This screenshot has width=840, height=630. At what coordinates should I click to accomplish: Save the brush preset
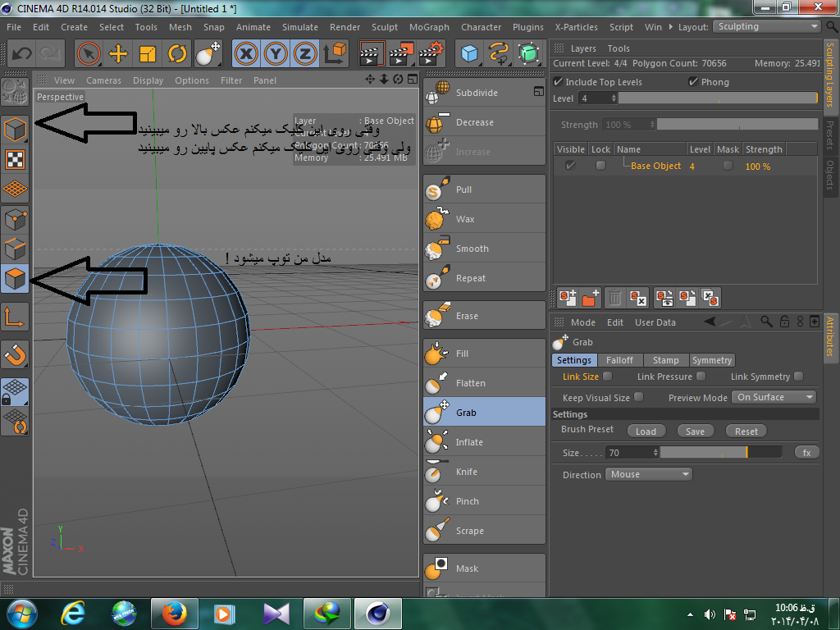(695, 431)
